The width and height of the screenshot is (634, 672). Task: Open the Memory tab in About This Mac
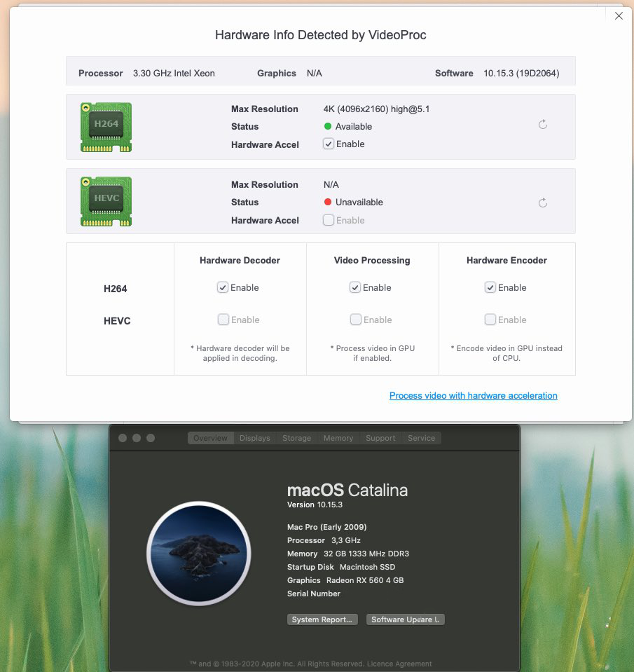click(x=338, y=438)
